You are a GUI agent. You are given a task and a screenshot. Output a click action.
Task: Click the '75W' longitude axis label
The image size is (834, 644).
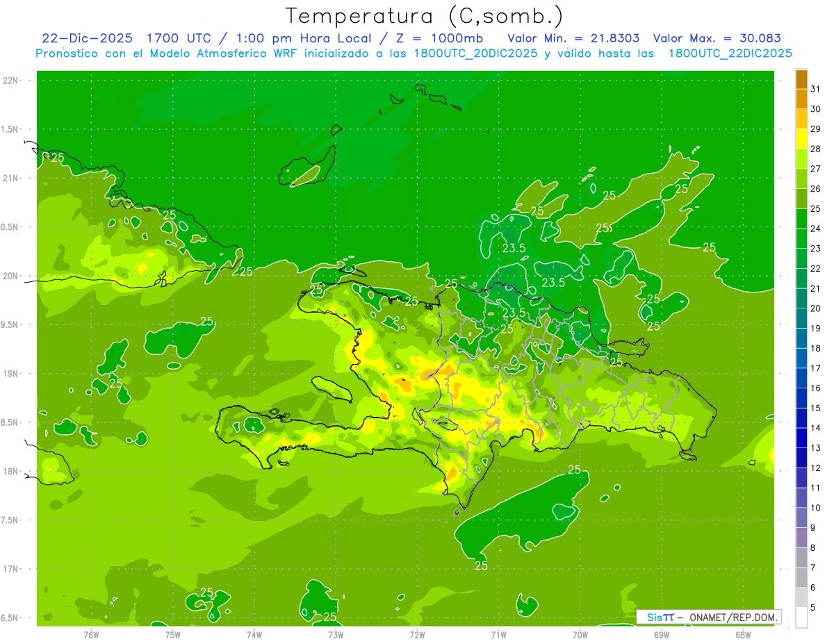tap(173, 634)
